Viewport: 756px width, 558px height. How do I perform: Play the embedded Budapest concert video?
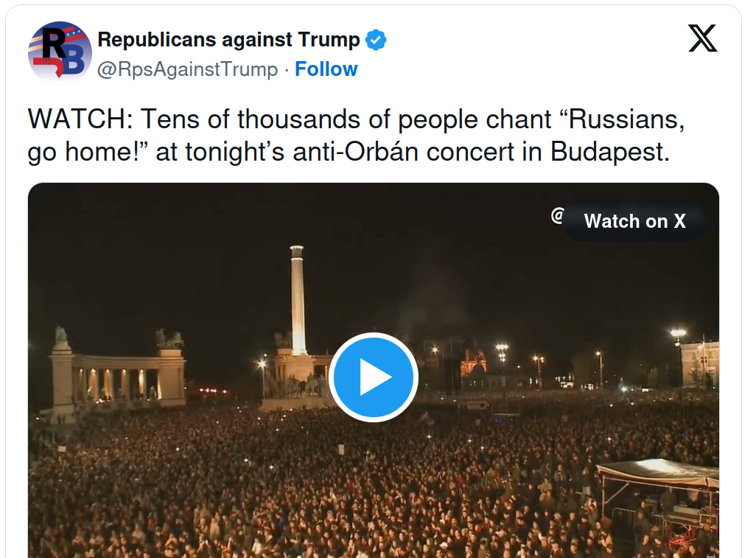tap(374, 377)
